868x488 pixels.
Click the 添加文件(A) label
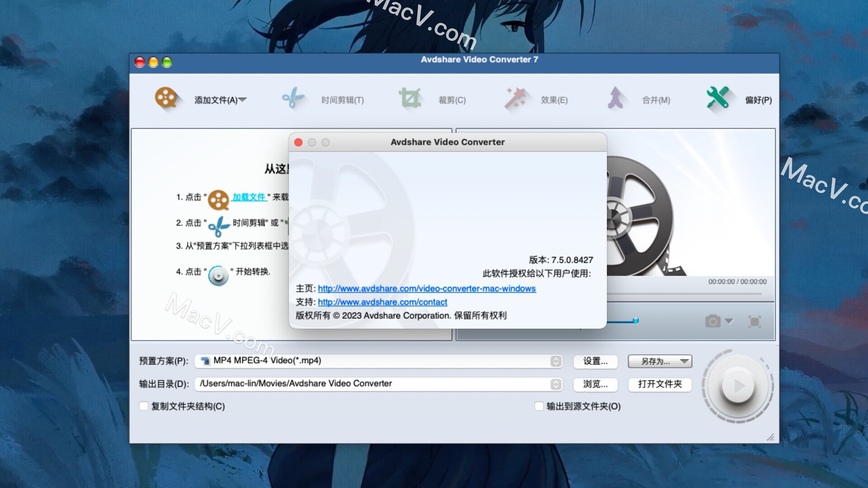(x=216, y=100)
